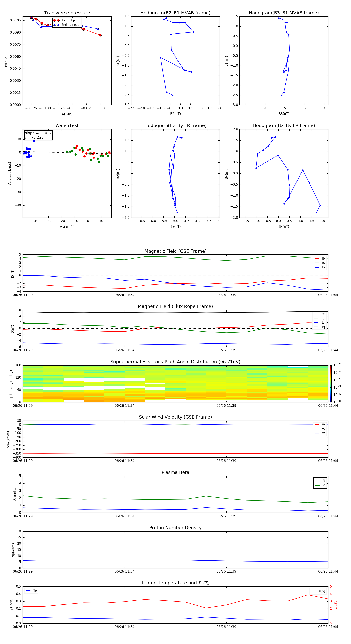The image size is (351, 644).
Task: Click the "Vsw(km/s)" axis label
Action: coord(8,439)
